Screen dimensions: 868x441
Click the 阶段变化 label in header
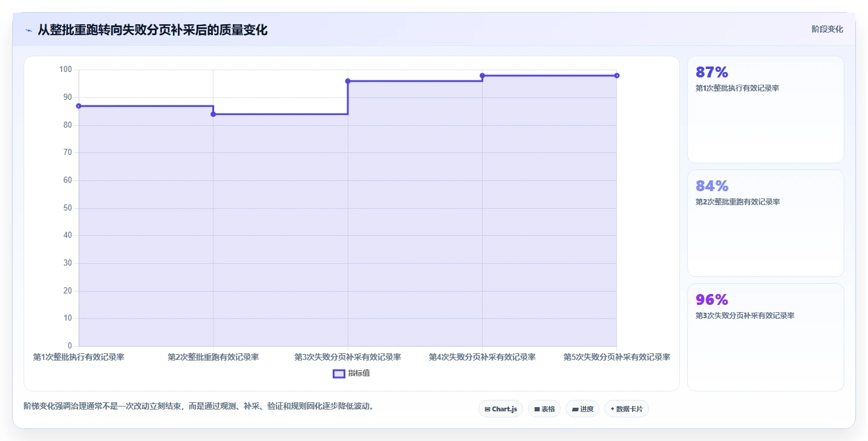click(827, 29)
